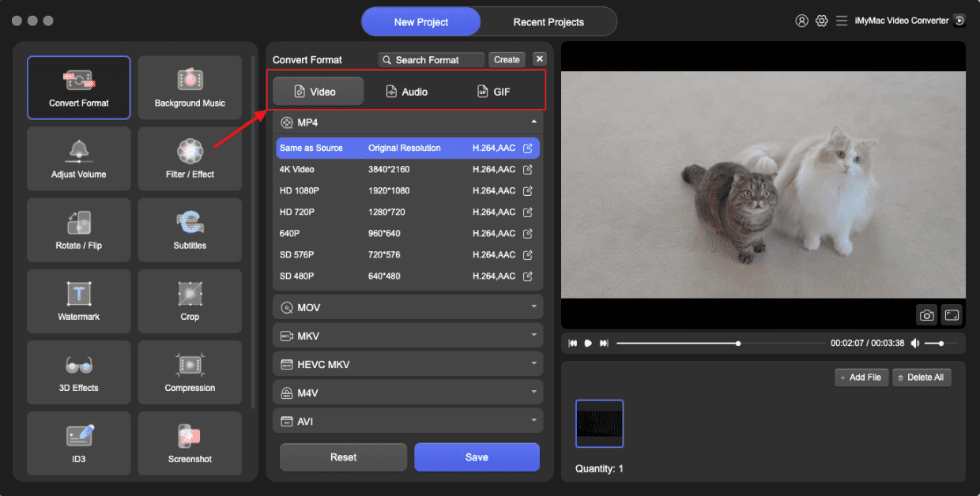Select the Compression tool
This screenshot has width=980, height=496.
[x=189, y=372]
